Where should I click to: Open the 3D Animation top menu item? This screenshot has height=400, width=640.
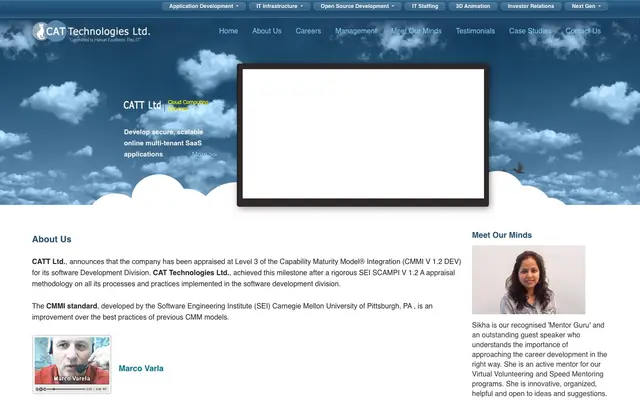pyautogui.click(x=473, y=6)
